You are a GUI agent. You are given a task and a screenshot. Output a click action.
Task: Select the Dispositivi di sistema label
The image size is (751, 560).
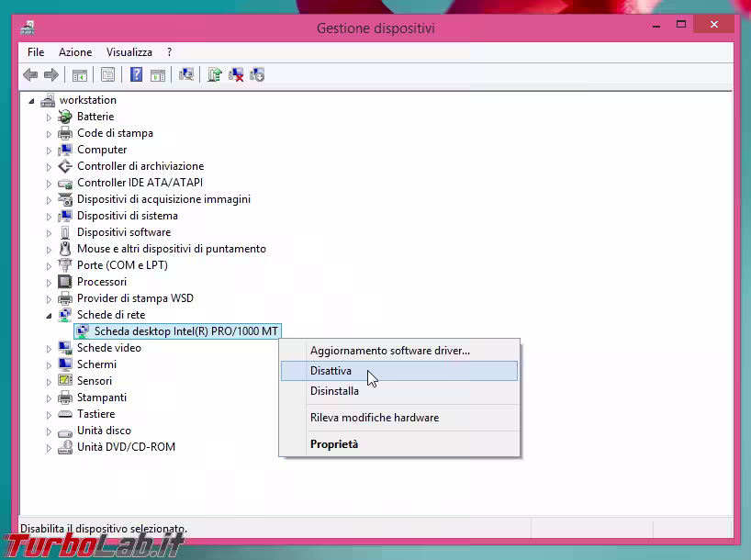128,216
